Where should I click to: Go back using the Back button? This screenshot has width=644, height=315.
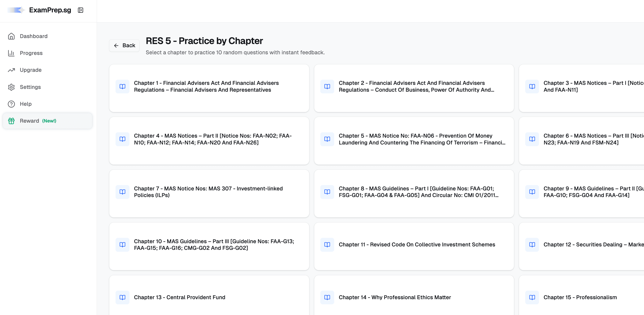point(124,46)
